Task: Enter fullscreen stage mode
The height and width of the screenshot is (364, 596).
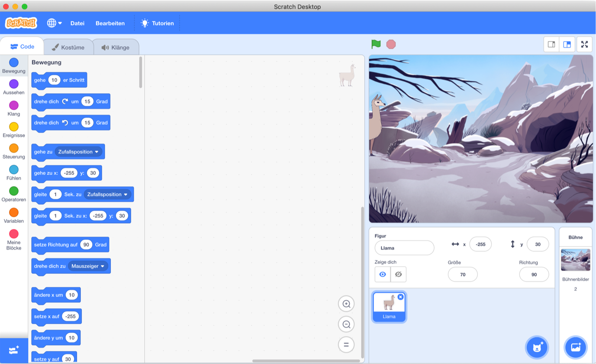Action: (x=584, y=44)
